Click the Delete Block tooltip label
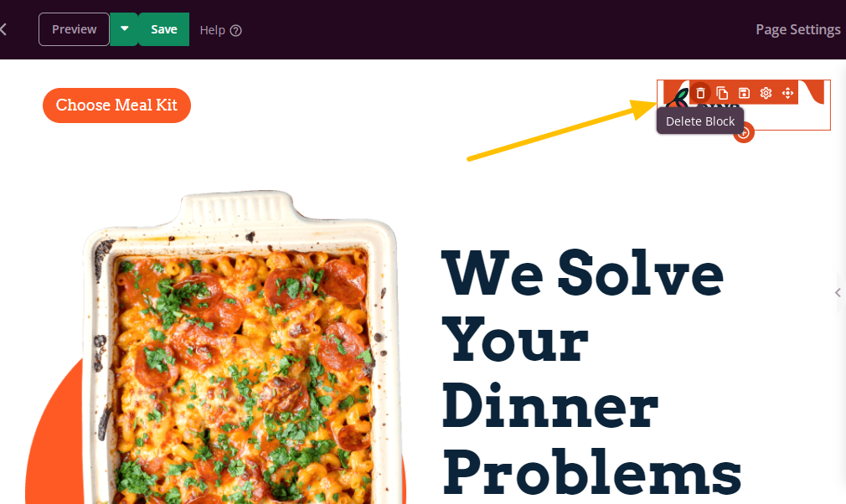 (x=700, y=121)
